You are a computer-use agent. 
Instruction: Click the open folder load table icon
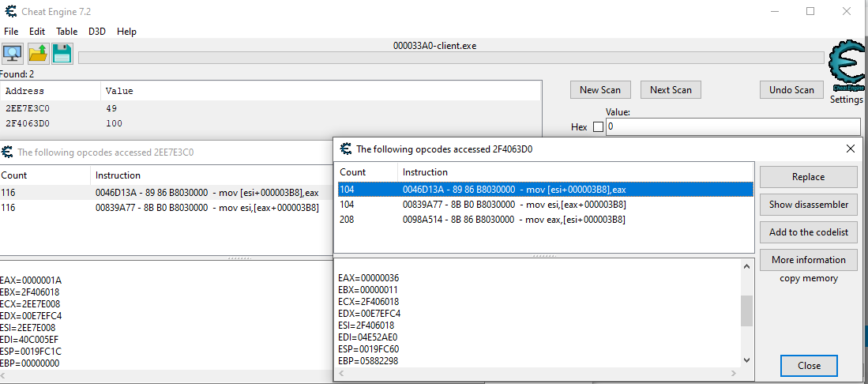[x=38, y=53]
